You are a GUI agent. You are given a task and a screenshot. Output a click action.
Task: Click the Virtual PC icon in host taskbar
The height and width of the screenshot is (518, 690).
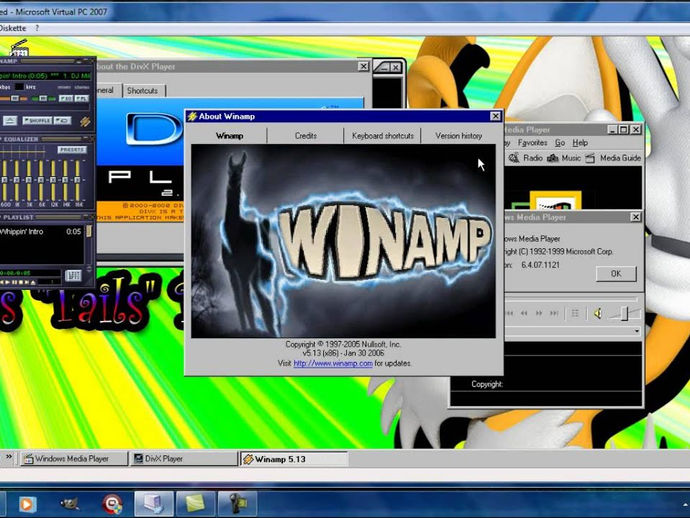tap(153, 504)
